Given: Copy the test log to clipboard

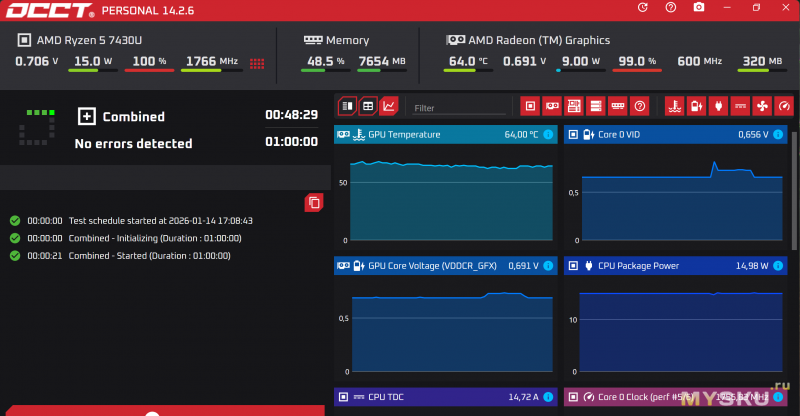Looking at the screenshot, I should [314, 203].
